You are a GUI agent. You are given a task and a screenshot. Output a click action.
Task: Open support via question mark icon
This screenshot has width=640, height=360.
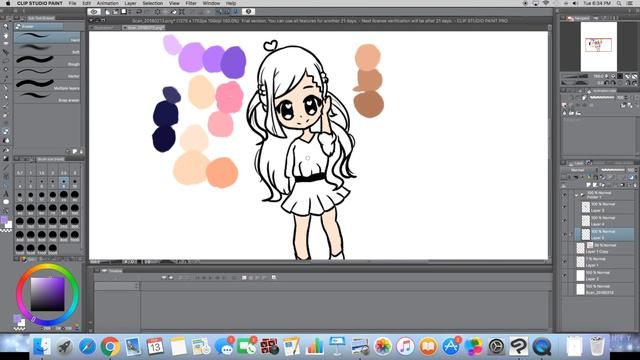[x=248, y=11]
